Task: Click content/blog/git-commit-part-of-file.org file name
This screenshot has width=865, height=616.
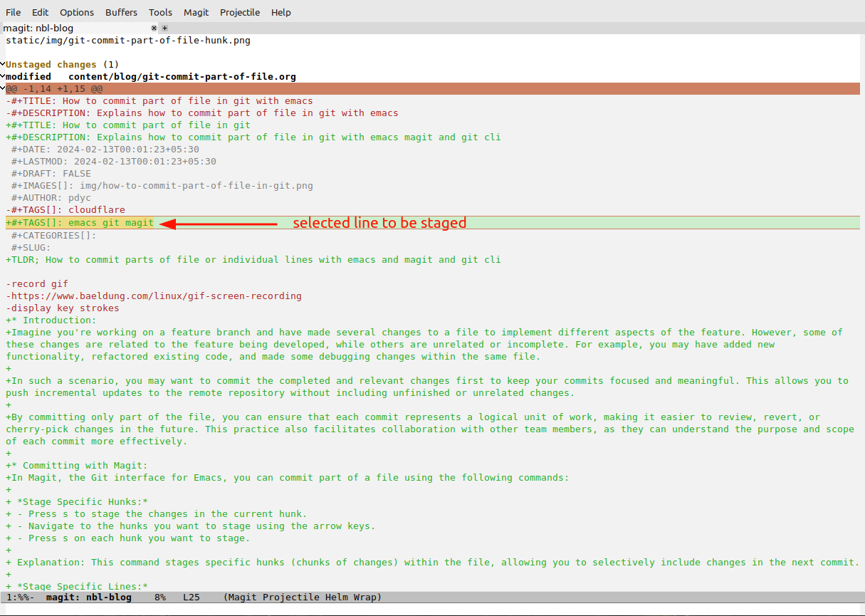Action: [x=182, y=77]
